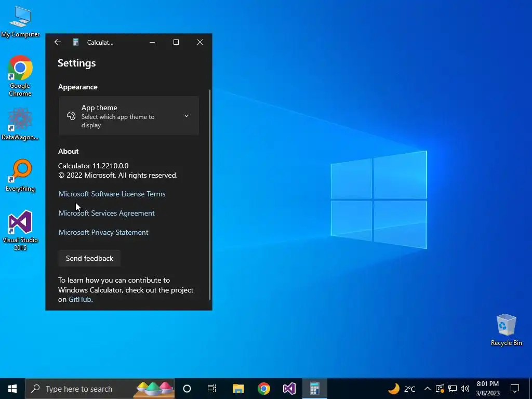Open Microsoft Privacy Statement link
The height and width of the screenshot is (399, 532).
[103, 232]
